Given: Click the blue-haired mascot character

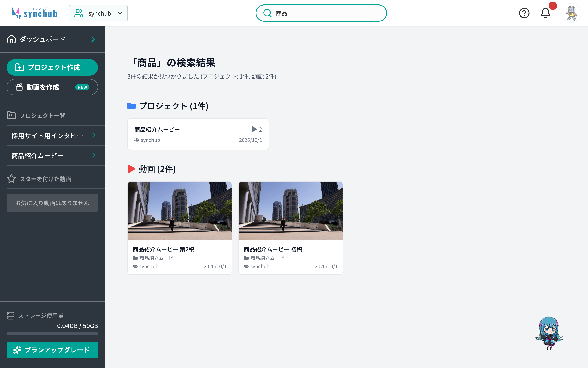Looking at the screenshot, I should [549, 333].
